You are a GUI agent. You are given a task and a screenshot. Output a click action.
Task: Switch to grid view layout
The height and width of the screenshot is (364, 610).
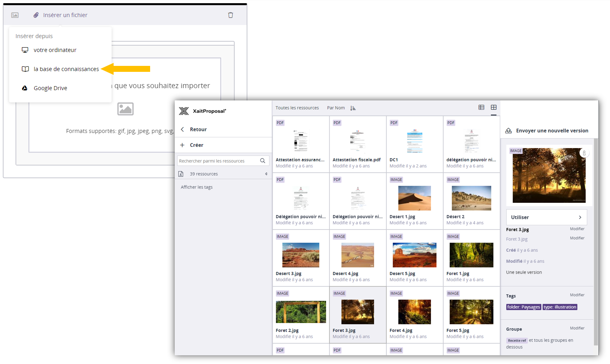click(x=494, y=108)
